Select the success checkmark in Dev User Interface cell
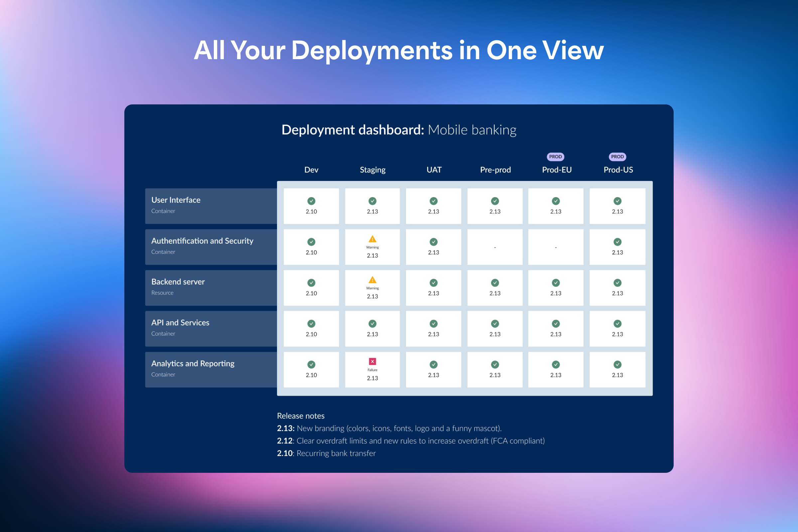 (x=311, y=201)
